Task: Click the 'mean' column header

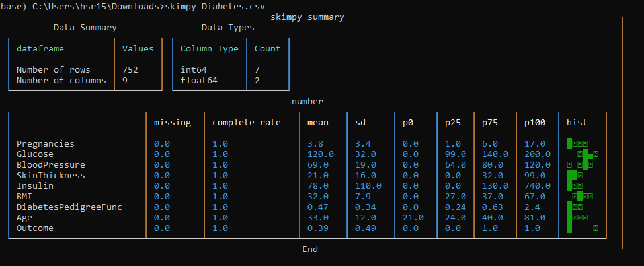Action: (318, 123)
